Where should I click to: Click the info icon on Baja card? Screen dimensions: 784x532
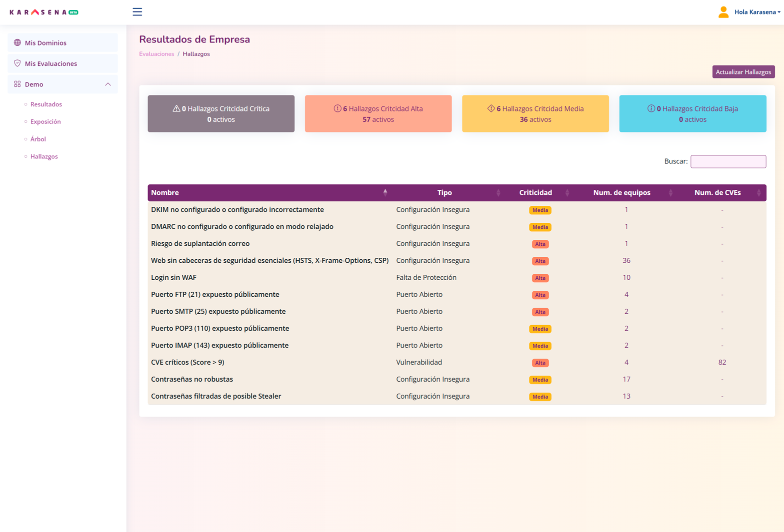click(651, 108)
